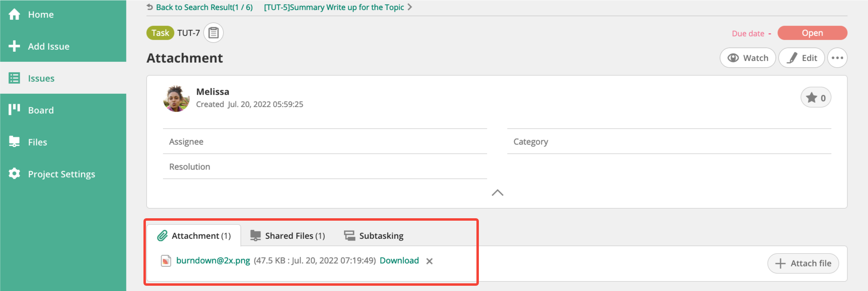
Task: Collapse the issue details panel
Action: [x=497, y=193]
